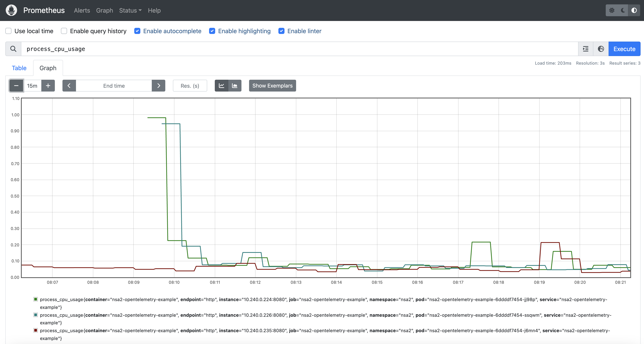Focus the Res. (s) resolution input
The image size is (644, 344).
190,86
